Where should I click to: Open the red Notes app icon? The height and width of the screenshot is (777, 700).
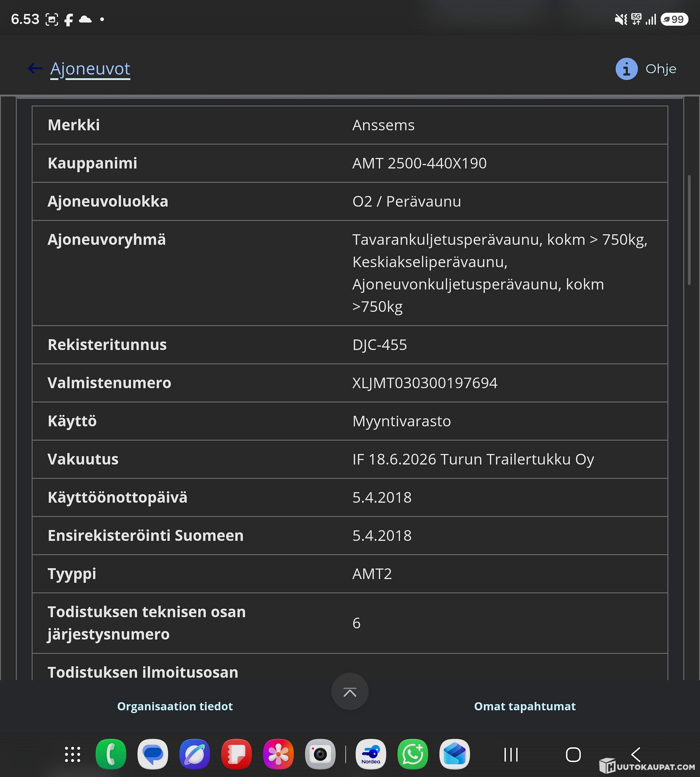tap(237, 754)
